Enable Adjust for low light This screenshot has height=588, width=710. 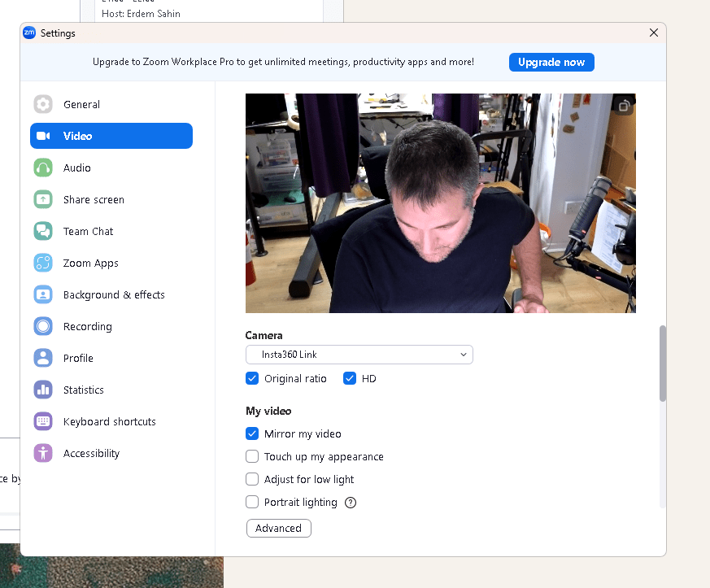252,479
